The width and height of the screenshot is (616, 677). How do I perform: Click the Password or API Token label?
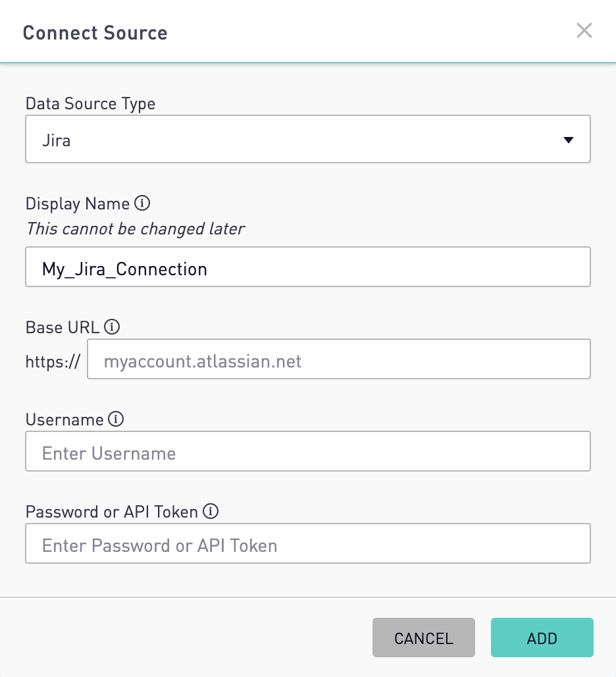click(x=111, y=512)
